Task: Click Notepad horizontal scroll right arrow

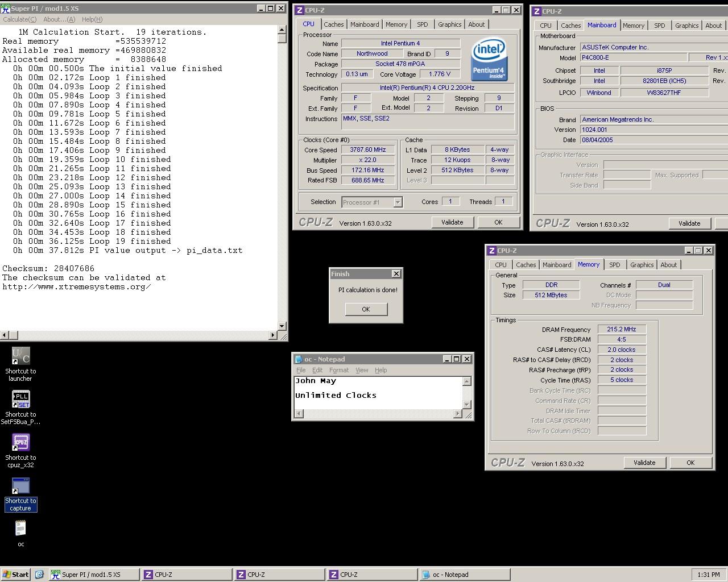Action: [458, 414]
